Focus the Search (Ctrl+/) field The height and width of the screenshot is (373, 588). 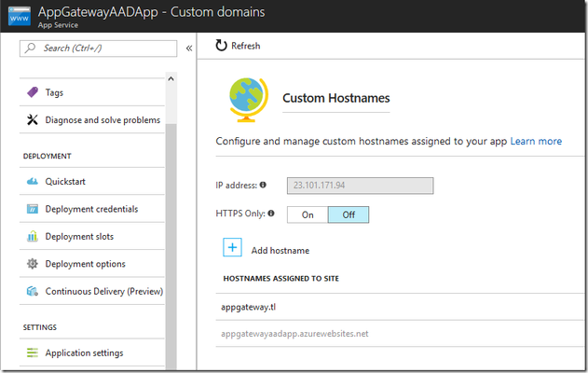coord(98,48)
